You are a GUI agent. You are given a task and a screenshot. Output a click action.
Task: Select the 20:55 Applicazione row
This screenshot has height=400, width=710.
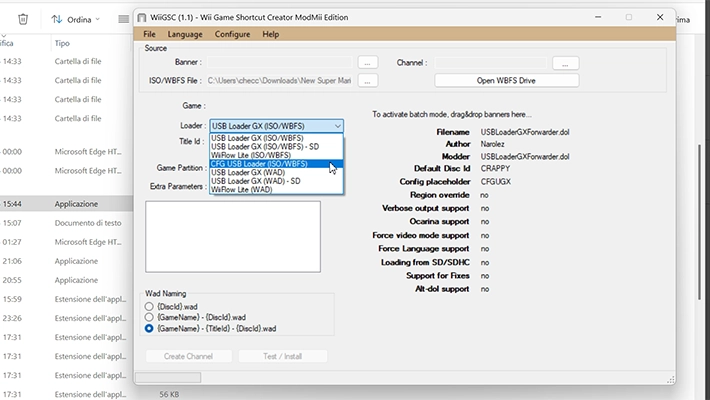[x=67, y=280]
